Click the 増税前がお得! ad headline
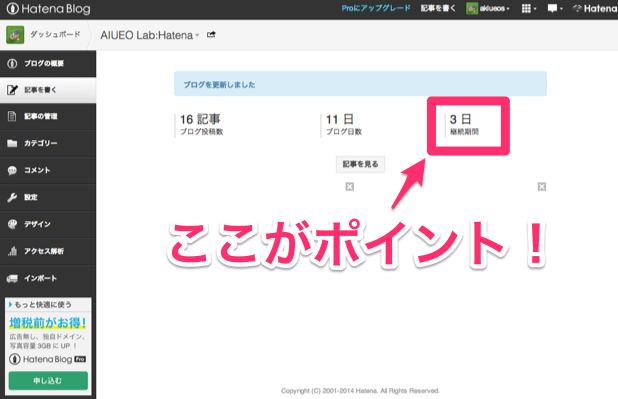The height and width of the screenshot is (399, 618). pyautogui.click(x=48, y=323)
